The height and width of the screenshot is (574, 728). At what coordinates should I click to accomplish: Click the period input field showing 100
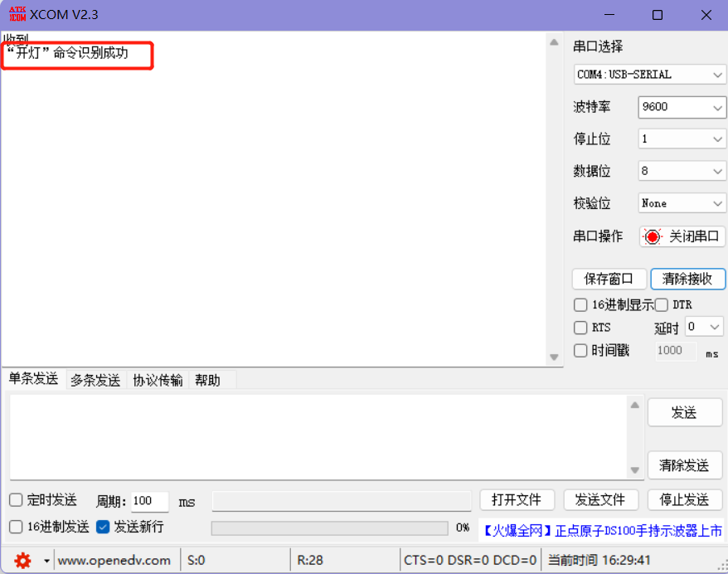pos(149,501)
